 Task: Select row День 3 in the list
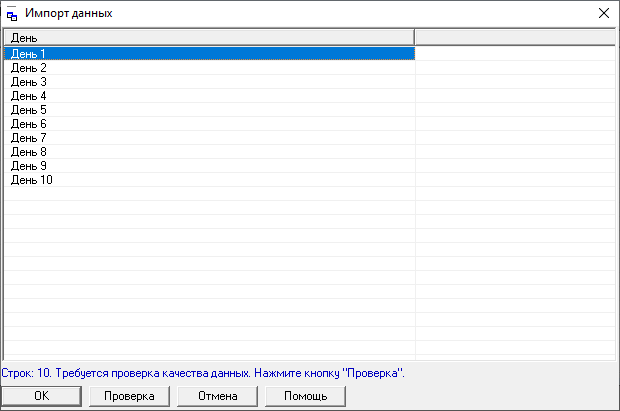point(29,82)
